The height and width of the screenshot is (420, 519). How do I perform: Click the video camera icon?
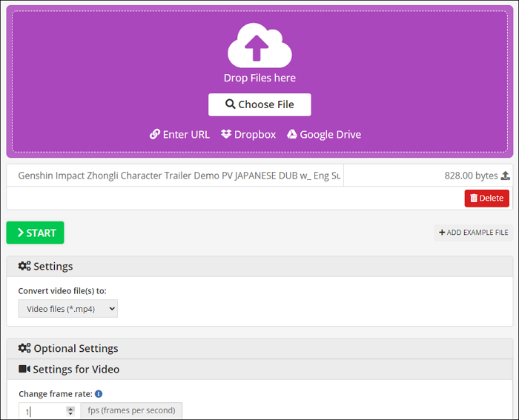(24, 369)
